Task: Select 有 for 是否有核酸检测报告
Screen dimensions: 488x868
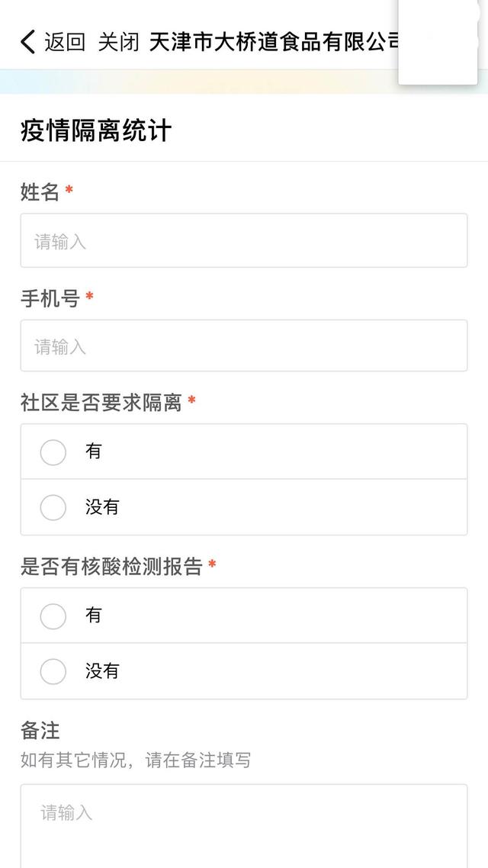Action: click(53, 616)
